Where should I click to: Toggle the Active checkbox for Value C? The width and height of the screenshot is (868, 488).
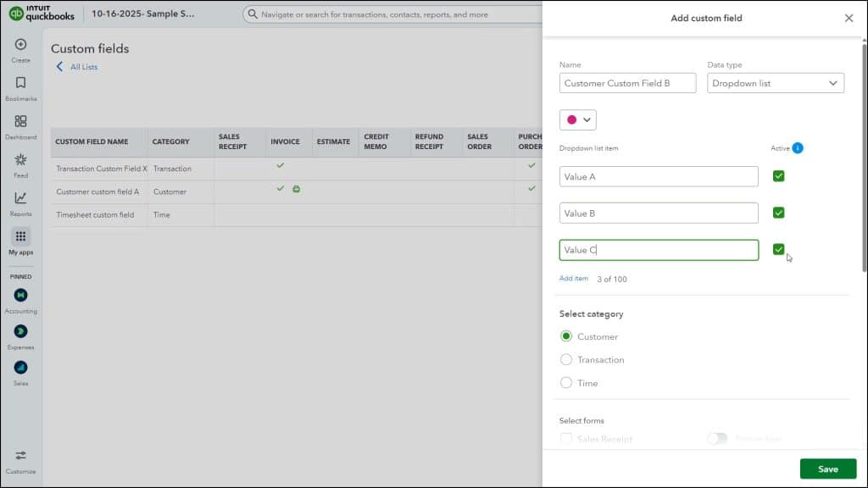click(778, 249)
